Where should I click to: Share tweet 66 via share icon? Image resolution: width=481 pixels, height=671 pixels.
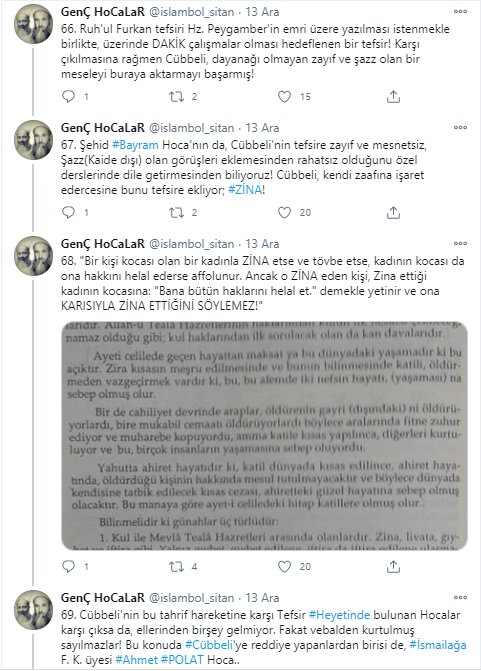tap(393, 97)
